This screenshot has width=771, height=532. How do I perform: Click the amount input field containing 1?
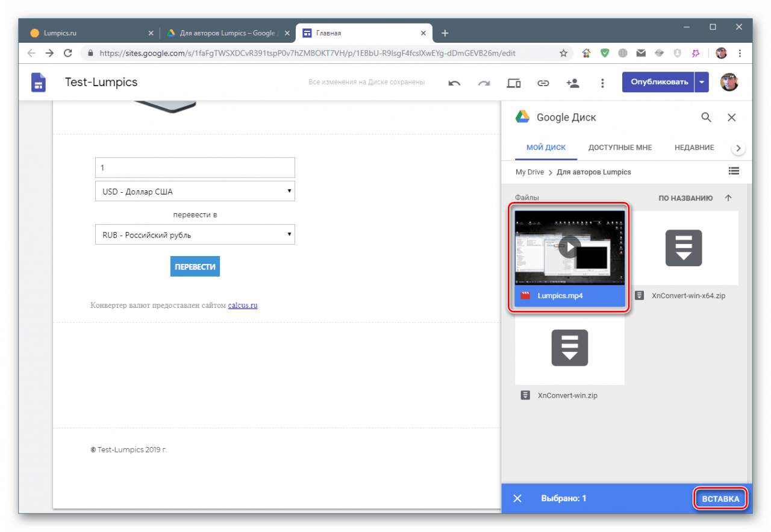[195, 167]
